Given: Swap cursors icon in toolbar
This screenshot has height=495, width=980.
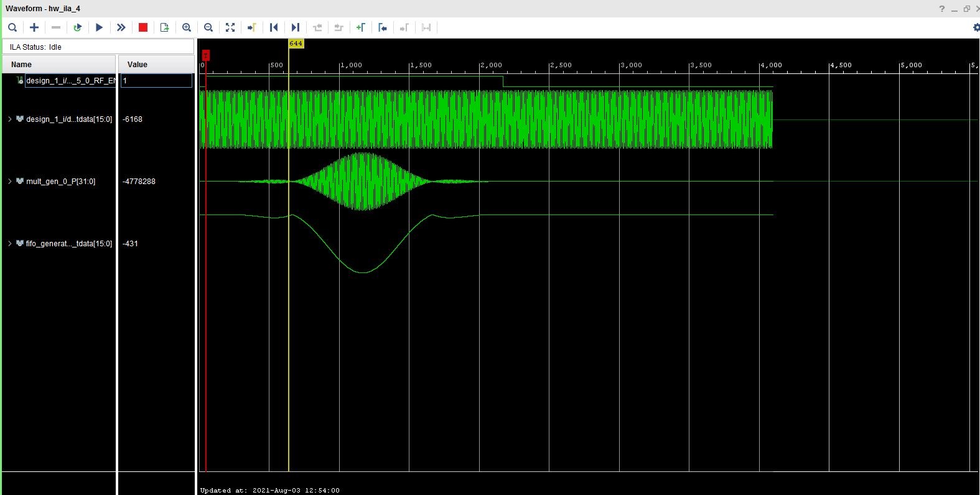Looking at the screenshot, I should 426,27.
